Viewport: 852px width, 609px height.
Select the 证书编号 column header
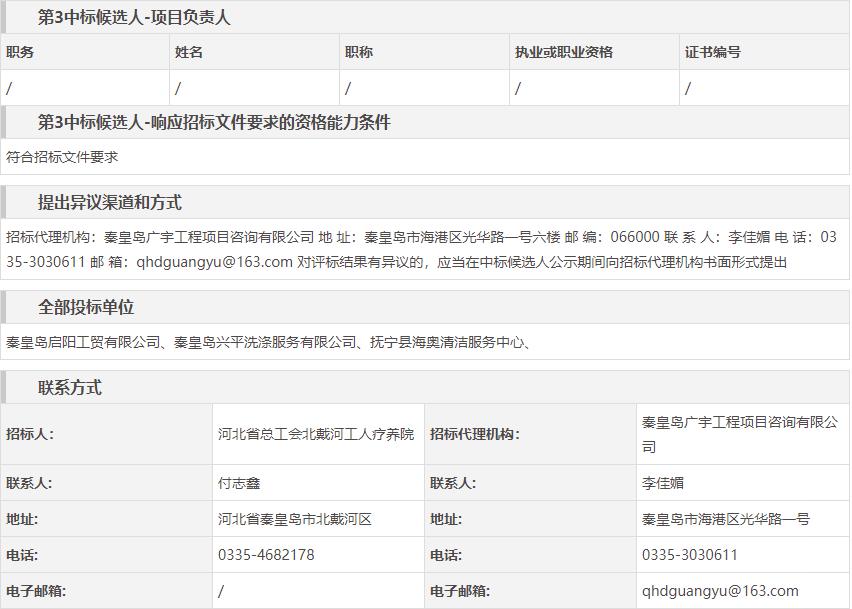[713, 52]
